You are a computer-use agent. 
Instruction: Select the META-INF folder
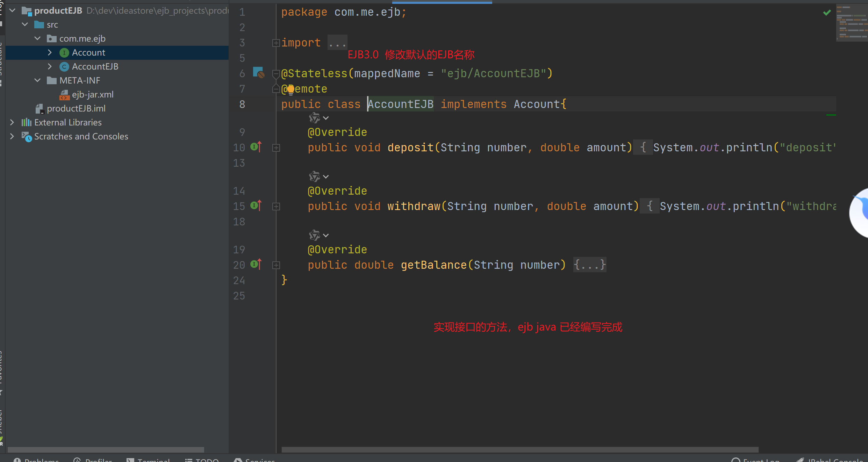tap(80, 80)
